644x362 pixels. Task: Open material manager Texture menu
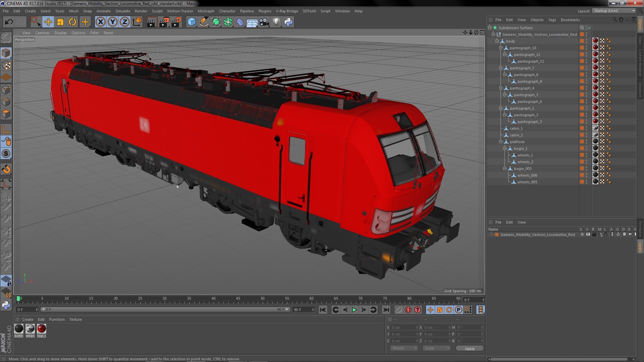click(x=75, y=319)
